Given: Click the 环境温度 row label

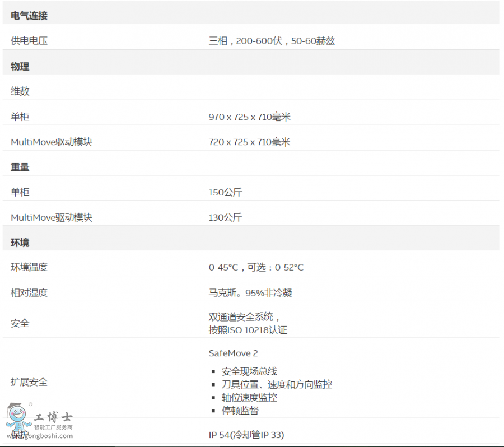Looking at the screenshot, I should point(29,267).
